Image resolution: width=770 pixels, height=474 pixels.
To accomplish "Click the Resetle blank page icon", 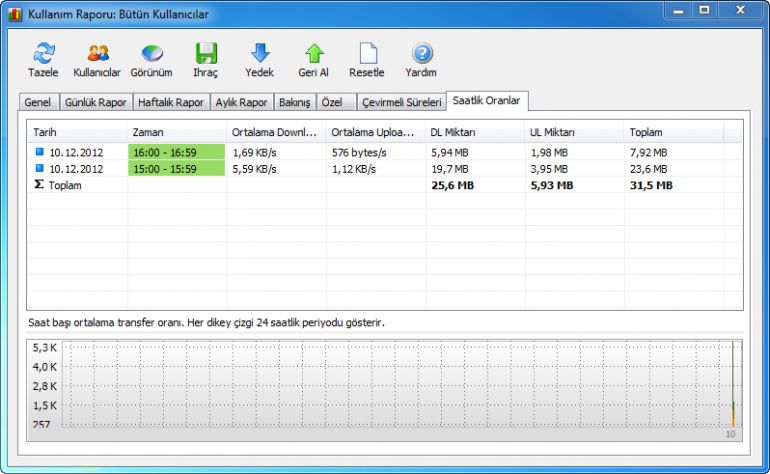I will pyautogui.click(x=366, y=54).
